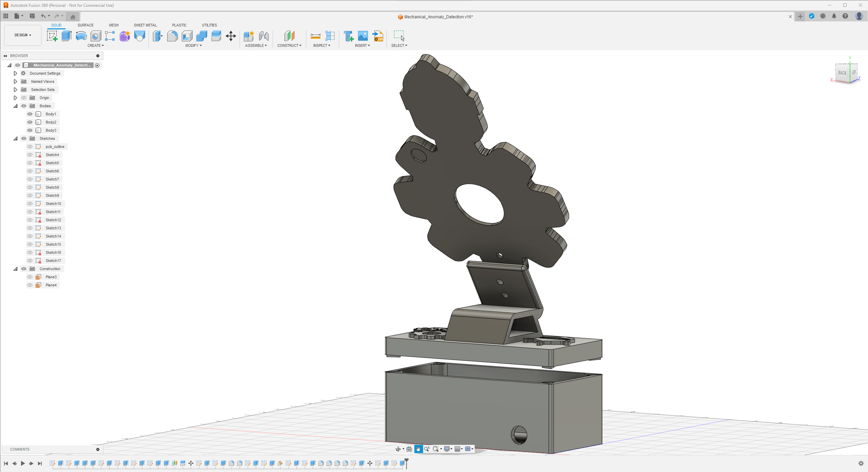The height and width of the screenshot is (472, 868).
Task: Open the DESIGN workspace dropdown
Action: (23, 35)
